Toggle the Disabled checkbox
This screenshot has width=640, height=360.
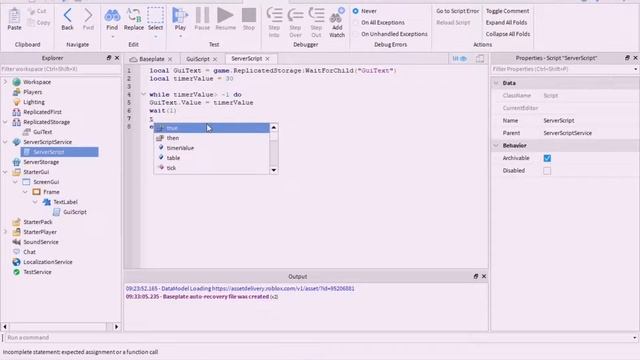click(x=547, y=171)
